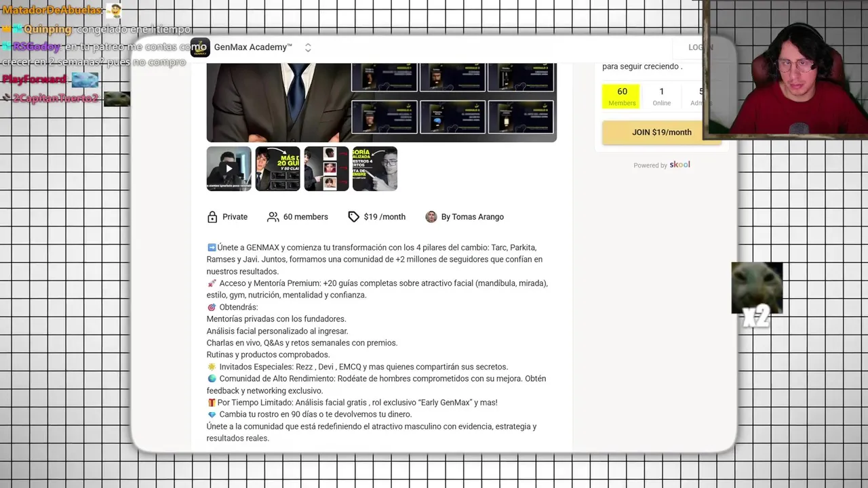
Task: Click the star emoji before 'Invitados Especiales'
Action: pos(212,367)
